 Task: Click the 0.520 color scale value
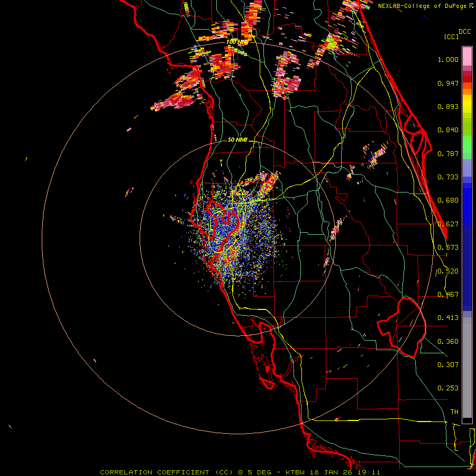(448, 271)
